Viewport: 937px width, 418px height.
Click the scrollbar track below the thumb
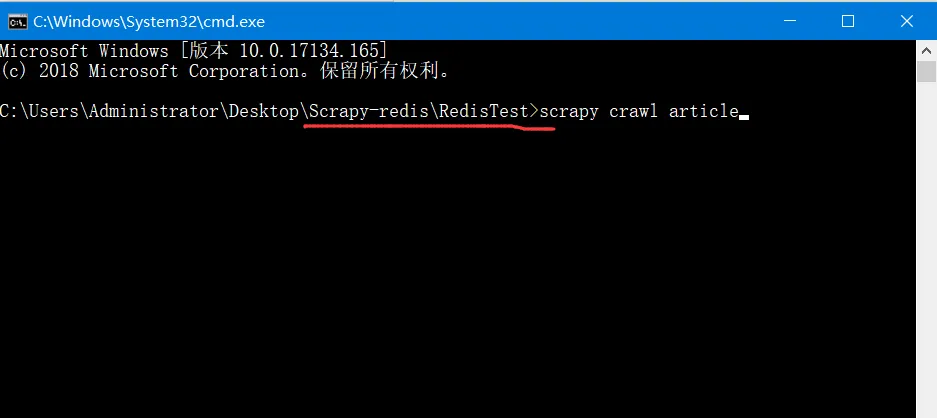[926, 251]
